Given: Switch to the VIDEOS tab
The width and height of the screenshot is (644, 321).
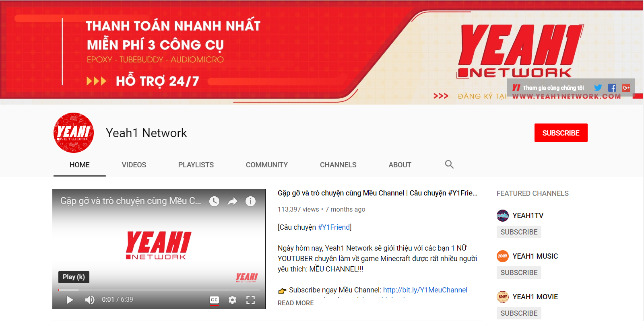Looking at the screenshot, I should (134, 165).
